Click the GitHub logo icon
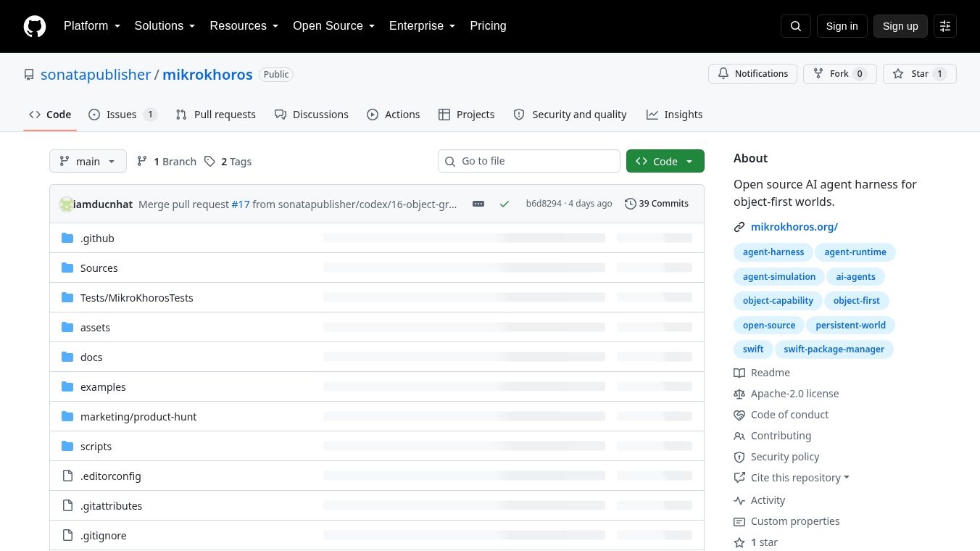The height and width of the screenshot is (551, 980). (x=35, y=26)
